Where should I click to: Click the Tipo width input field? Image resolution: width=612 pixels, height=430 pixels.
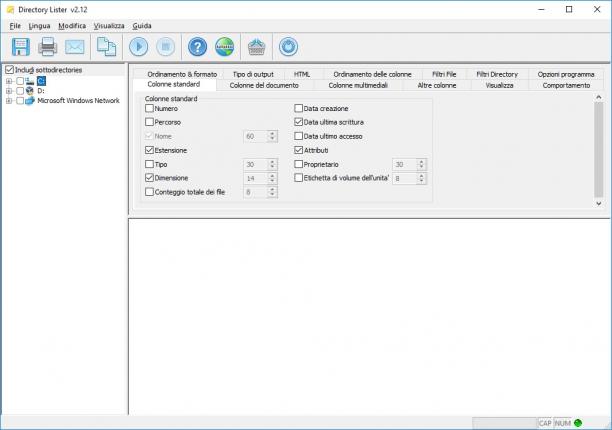pos(256,164)
